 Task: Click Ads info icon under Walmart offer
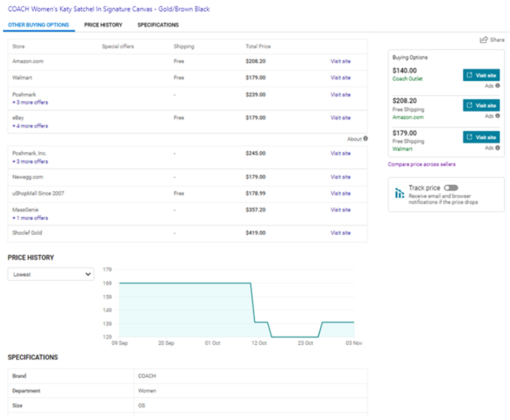498,148
